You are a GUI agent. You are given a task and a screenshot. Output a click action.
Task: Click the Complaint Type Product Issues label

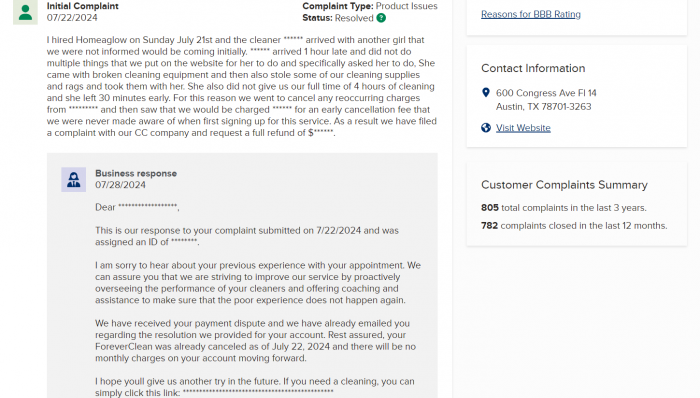(370, 6)
